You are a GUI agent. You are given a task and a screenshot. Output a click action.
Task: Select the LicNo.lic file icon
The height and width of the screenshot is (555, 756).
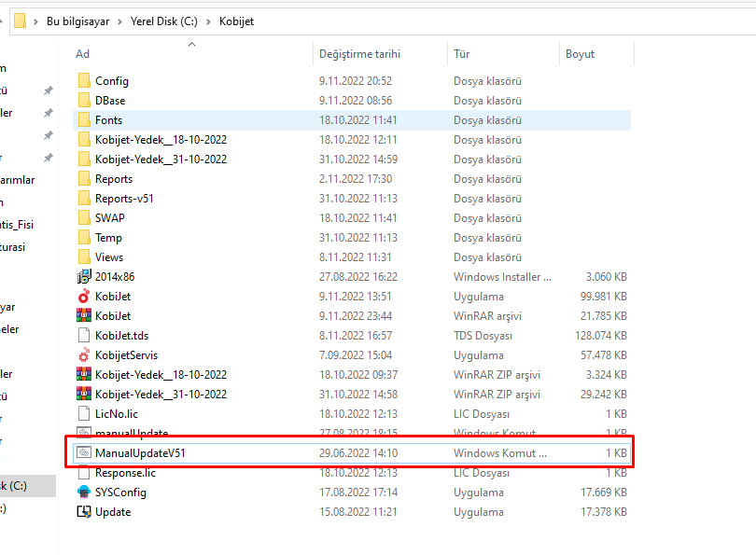[84, 413]
